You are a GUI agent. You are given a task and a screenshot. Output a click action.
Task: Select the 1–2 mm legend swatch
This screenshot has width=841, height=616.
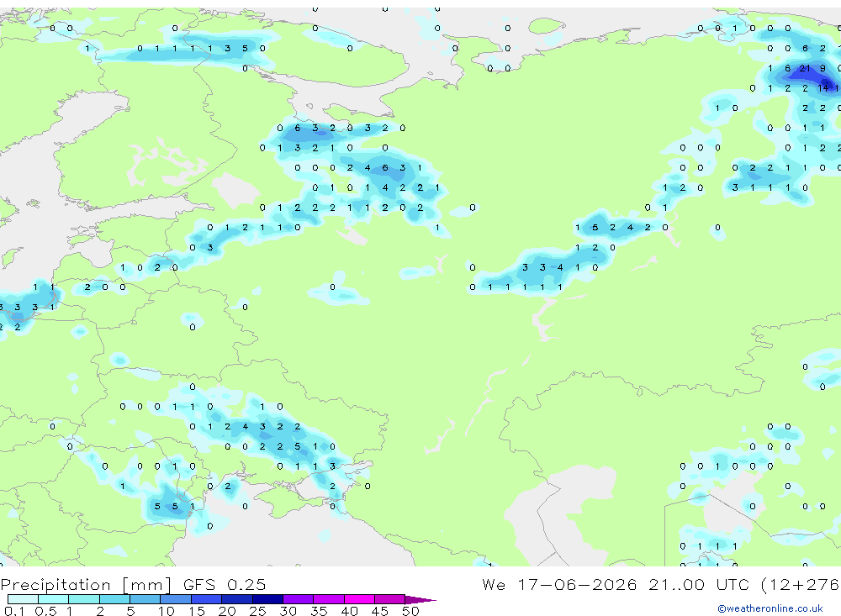[x=84, y=599]
